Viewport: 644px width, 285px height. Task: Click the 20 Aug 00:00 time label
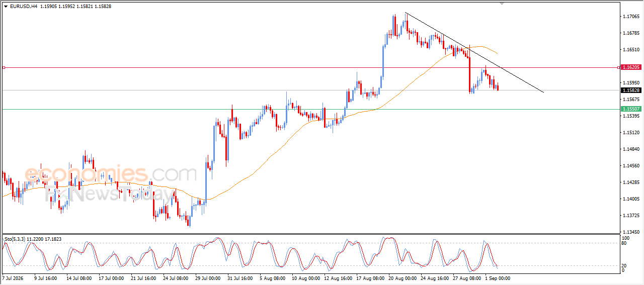pyautogui.click(x=401, y=278)
